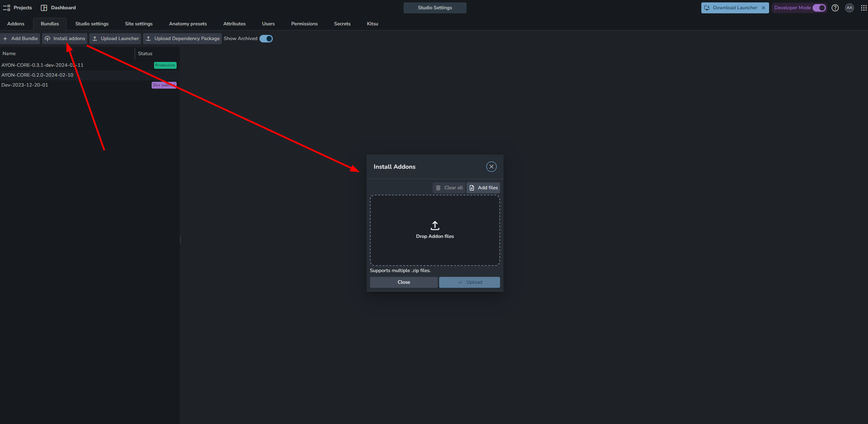Click the help question mark icon
This screenshot has width=868, height=424.
tap(835, 8)
